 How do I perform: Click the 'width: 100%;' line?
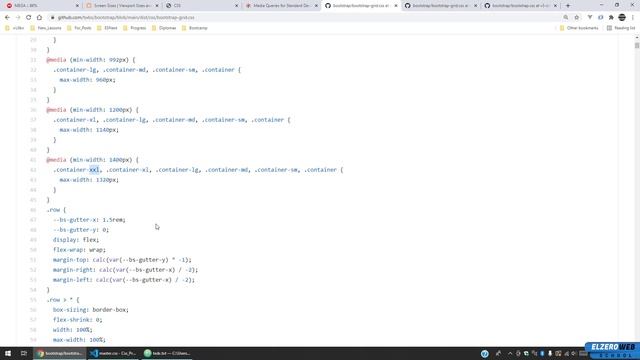(73, 330)
